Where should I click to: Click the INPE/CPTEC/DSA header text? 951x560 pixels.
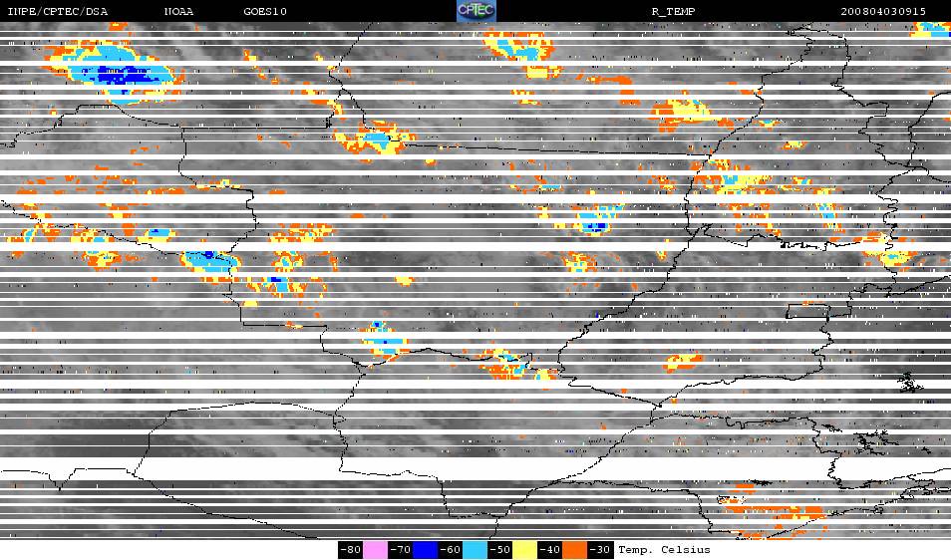pos(56,11)
